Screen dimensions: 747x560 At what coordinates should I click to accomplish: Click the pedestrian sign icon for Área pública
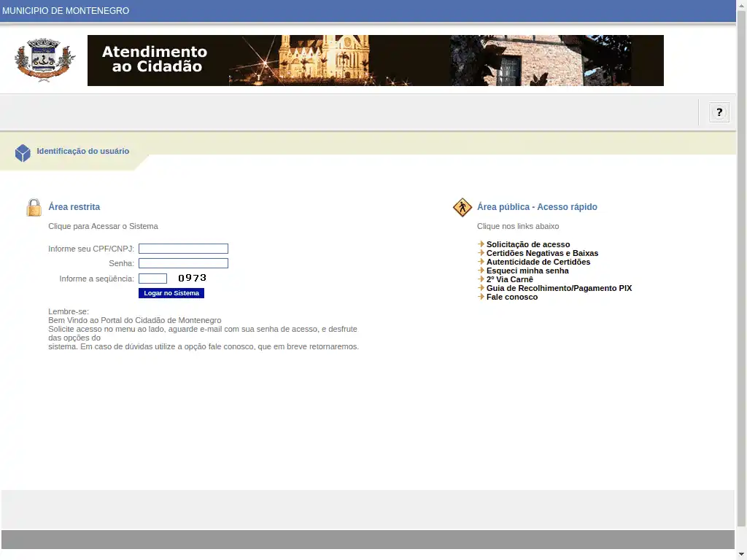coord(462,208)
